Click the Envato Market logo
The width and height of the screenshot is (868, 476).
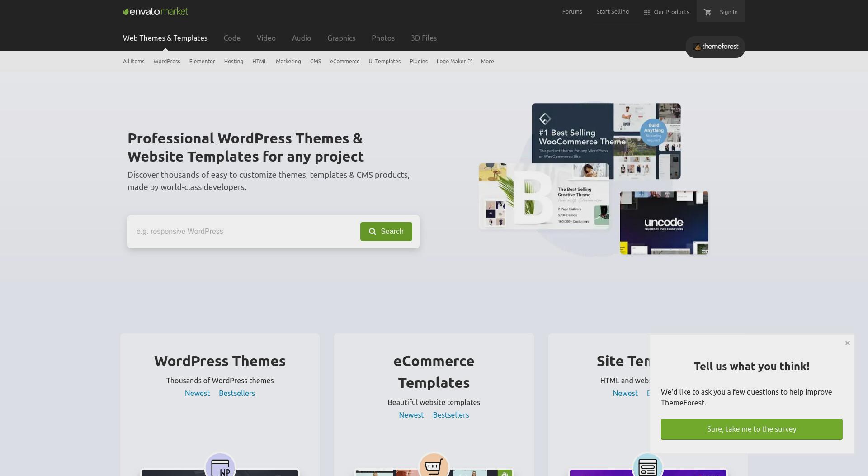tap(156, 12)
